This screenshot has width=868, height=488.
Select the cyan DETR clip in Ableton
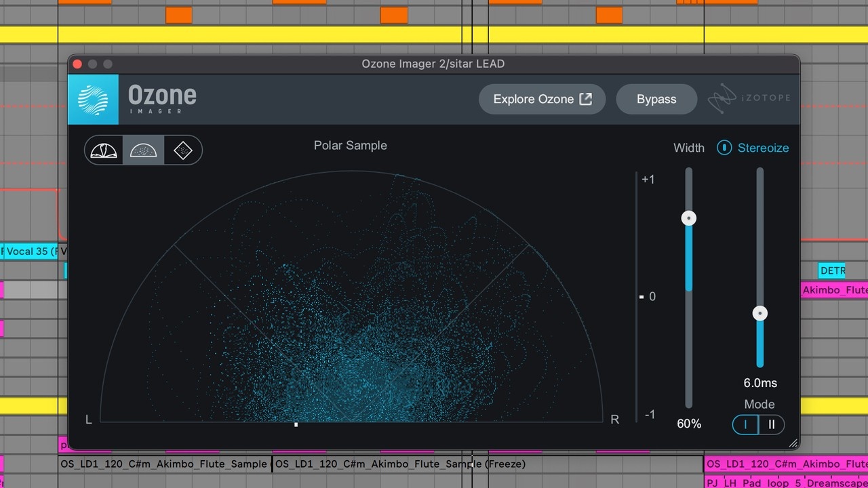tap(832, 270)
